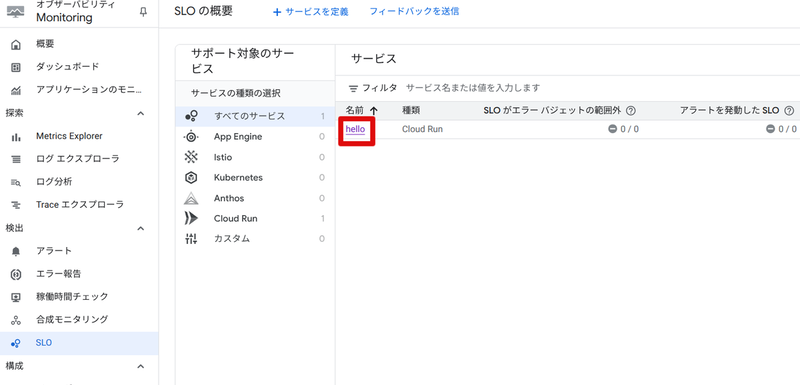Screen dimensions: 800x385
Task: Click the SLO icon in the sidebar
Action: coord(16,343)
